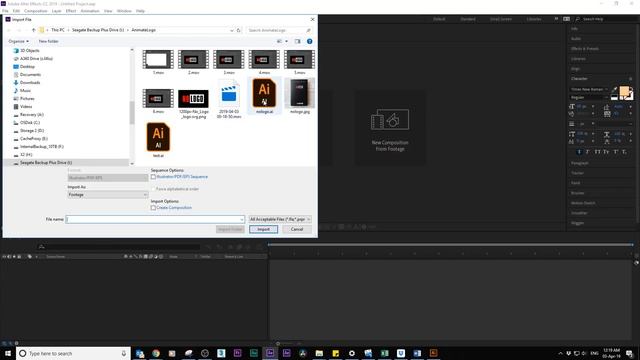Open Windows Start menu
The width and height of the screenshot is (640, 360).
(8, 353)
